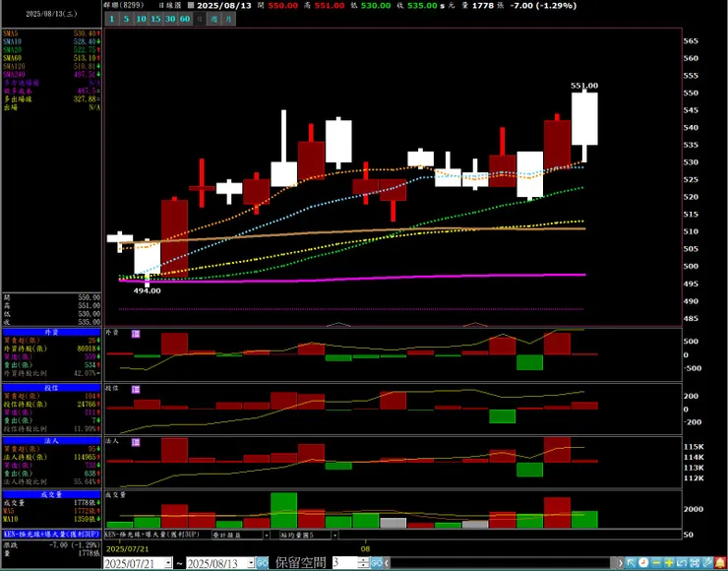Image resolution: width=728 pixels, height=571 pixels.
Task: Click the fit-to-screen icon
Action: tap(695, 563)
